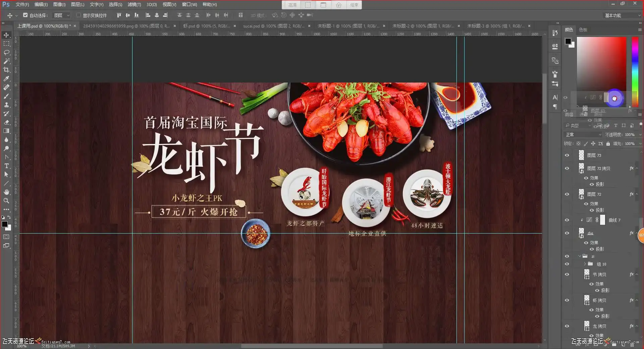The height and width of the screenshot is (349, 644).
Task: Select the Dodge tool
Action: point(6,148)
